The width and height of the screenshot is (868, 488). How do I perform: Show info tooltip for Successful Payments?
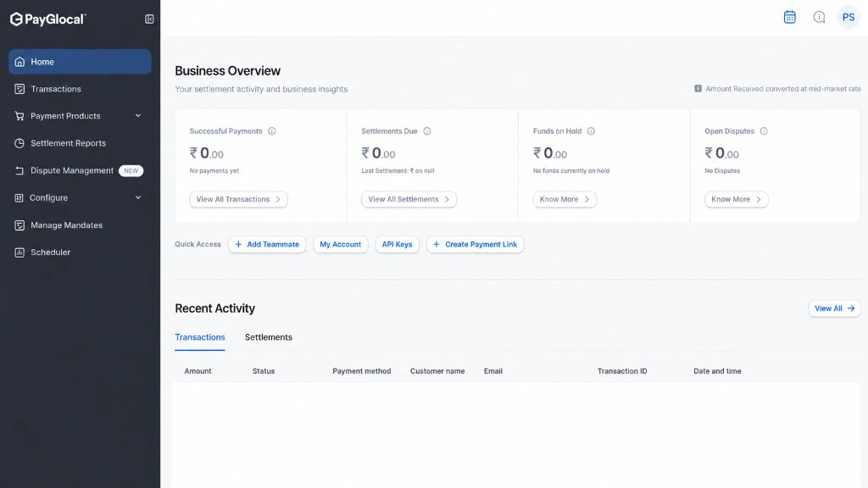tap(272, 131)
